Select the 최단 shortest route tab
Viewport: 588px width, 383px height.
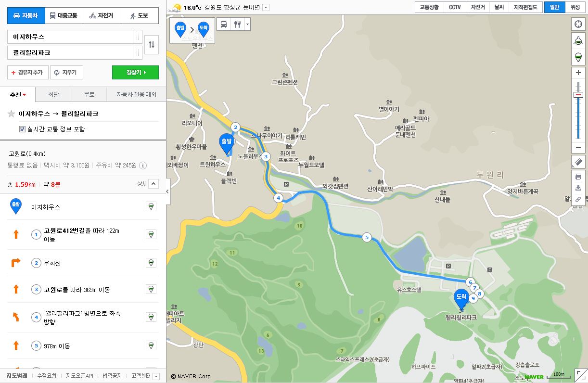coord(53,95)
